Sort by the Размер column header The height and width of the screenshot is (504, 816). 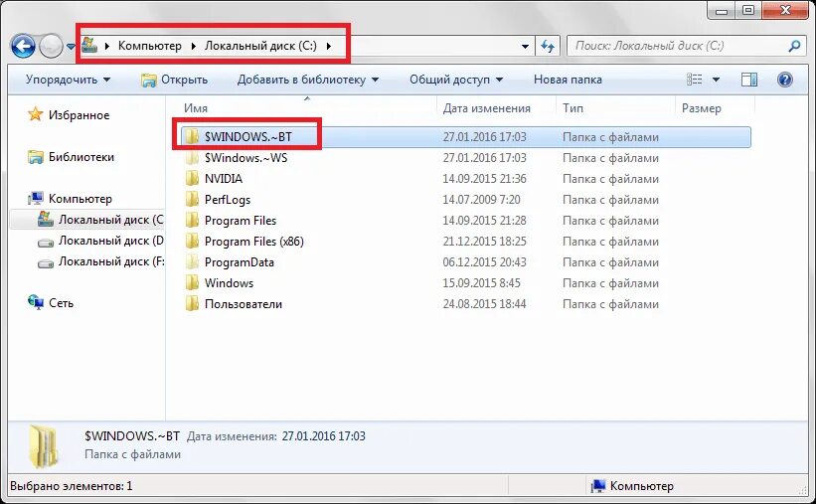coord(702,108)
